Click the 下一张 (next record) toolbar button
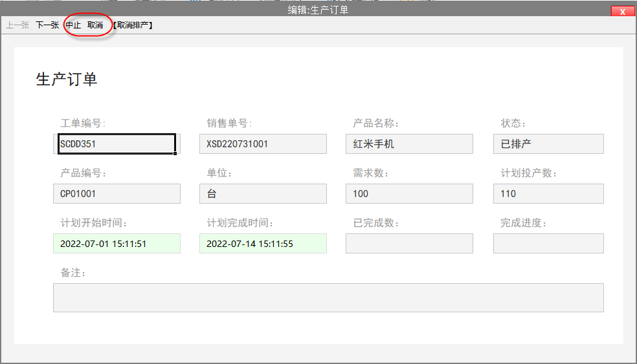Image resolution: width=637 pixels, height=364 pixels. click(x=47, y=25)
